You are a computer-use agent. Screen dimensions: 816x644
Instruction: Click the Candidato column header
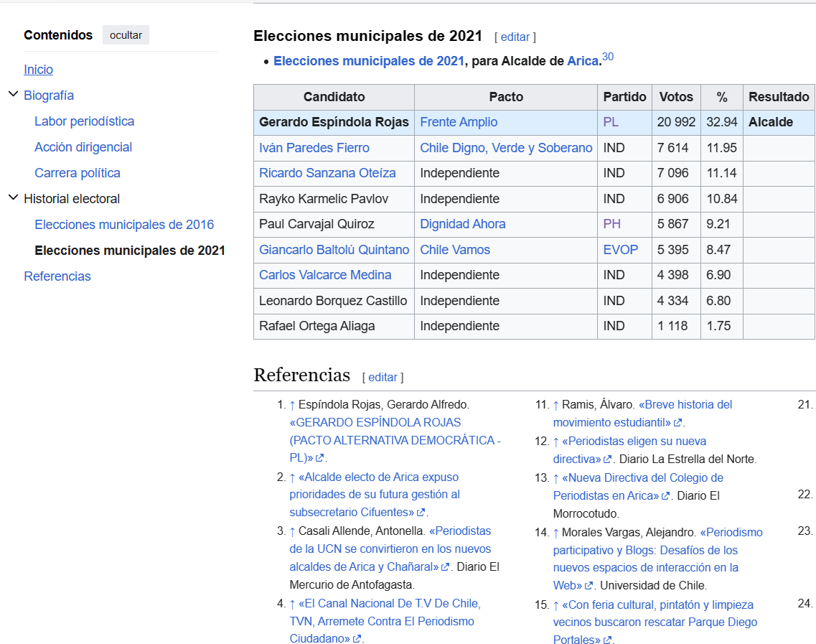(334, 97)
